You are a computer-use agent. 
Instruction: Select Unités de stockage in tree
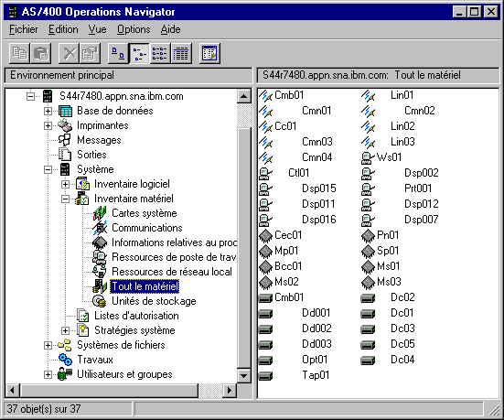click(154, 301)
